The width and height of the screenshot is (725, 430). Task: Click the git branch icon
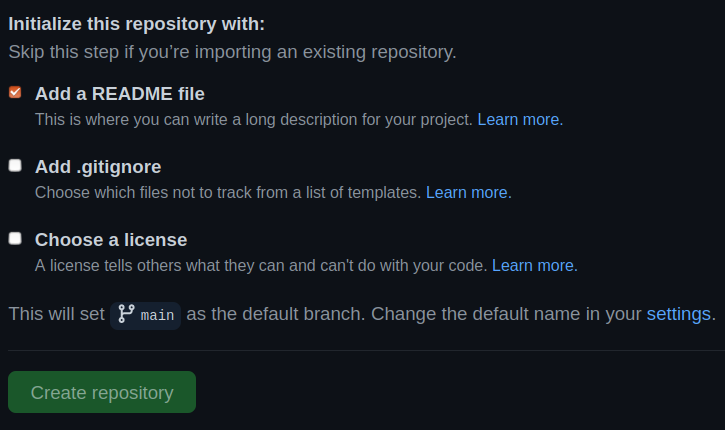[126, 314]
